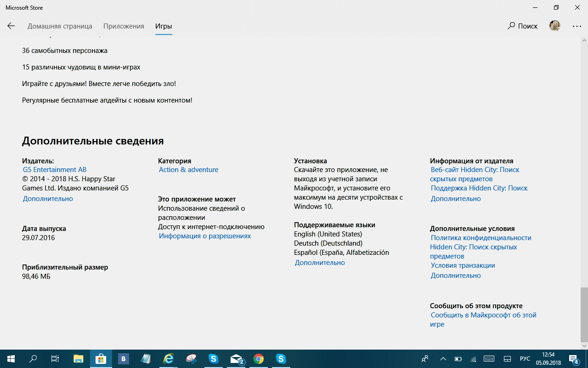The width and height of the screenshot is (588, 368).
Task: Open the Mail app with badge
Action: [236, 359]
